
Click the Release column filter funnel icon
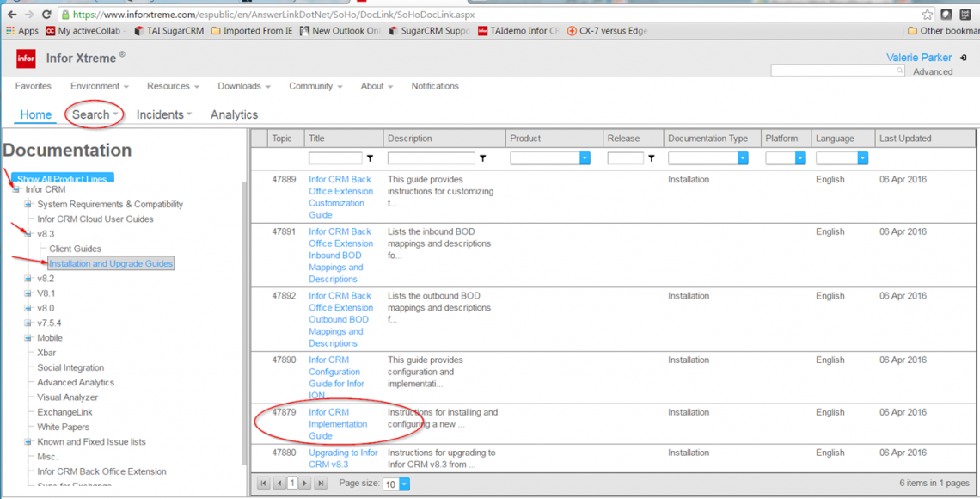click(652, 158)
